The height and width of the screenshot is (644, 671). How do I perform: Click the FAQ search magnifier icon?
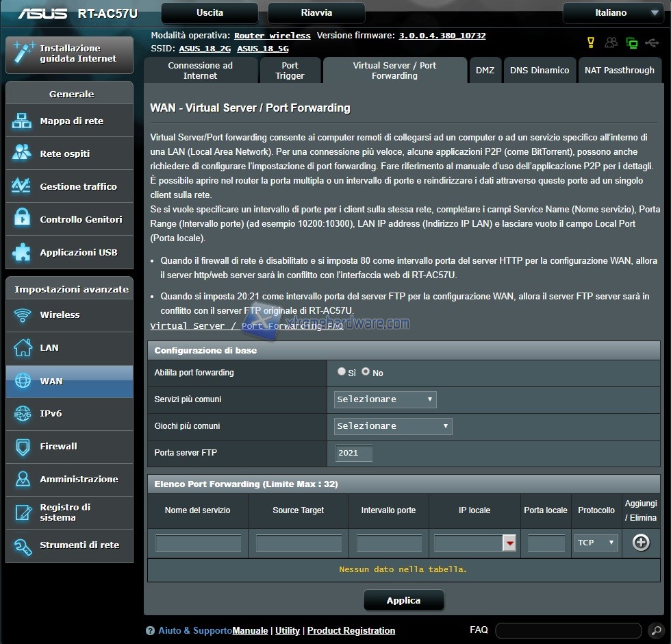(x=655, y=630)
